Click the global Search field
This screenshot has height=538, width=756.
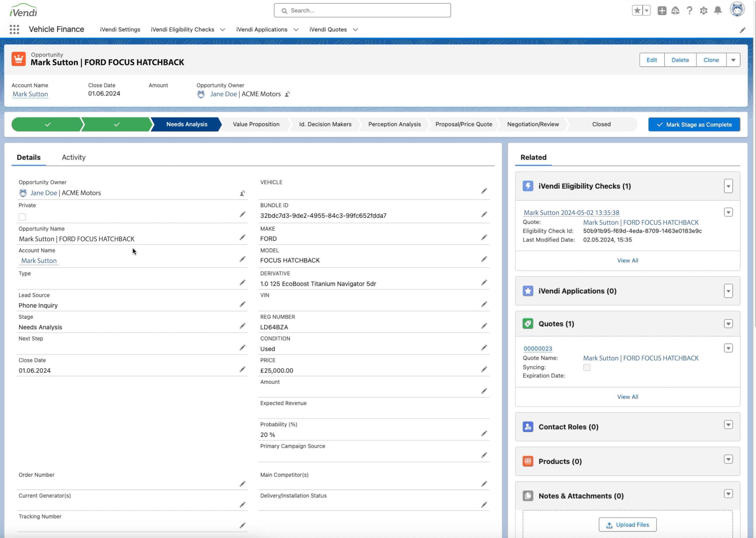pyautogui.click(x=362, y=11)
